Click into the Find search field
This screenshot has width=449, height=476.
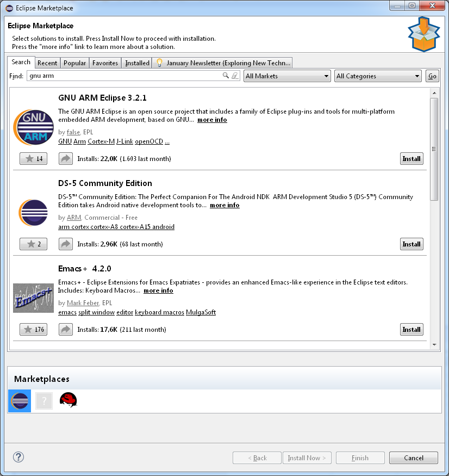click(x=125, y=76)
